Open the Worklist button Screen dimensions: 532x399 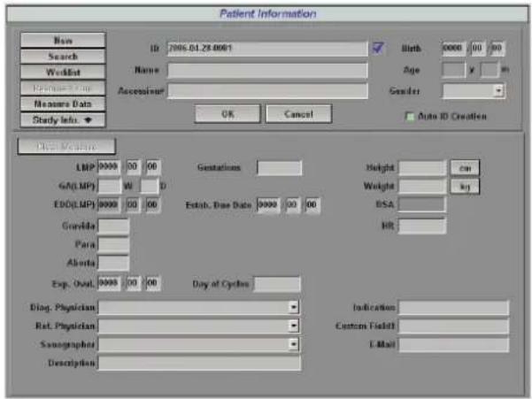63,72
